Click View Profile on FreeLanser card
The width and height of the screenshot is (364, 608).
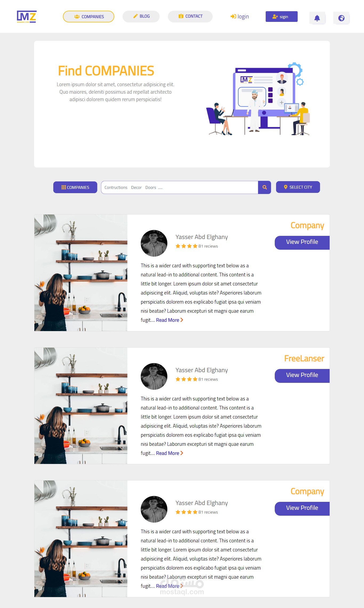coord(302,376)
